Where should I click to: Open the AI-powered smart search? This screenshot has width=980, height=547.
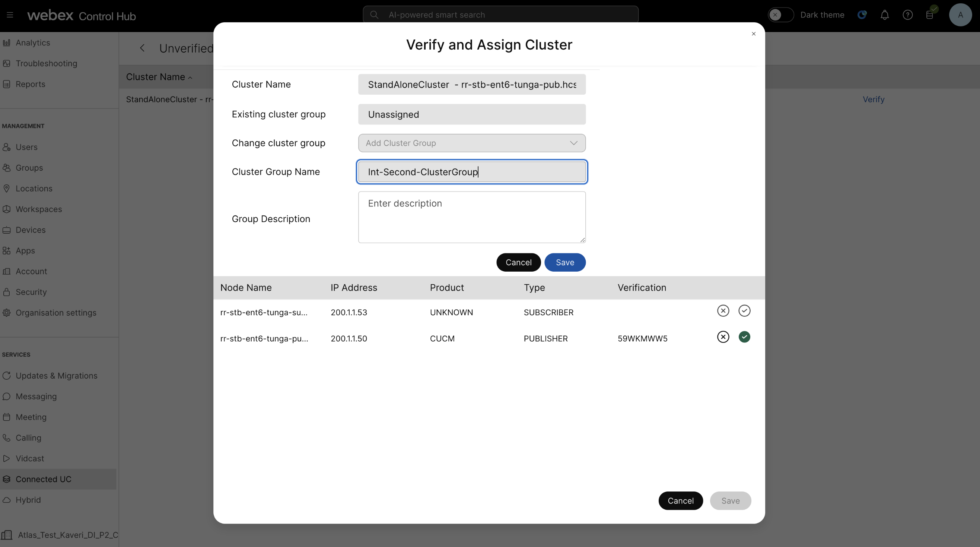(500, 15)
